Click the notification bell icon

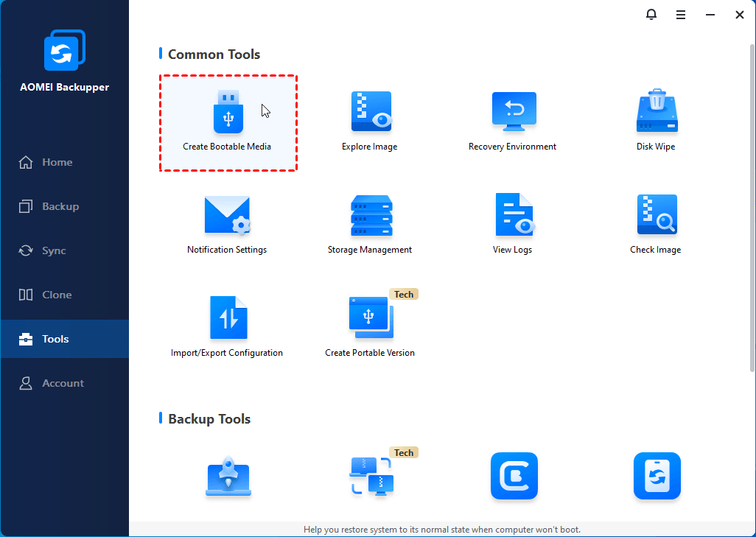point(651,15)
